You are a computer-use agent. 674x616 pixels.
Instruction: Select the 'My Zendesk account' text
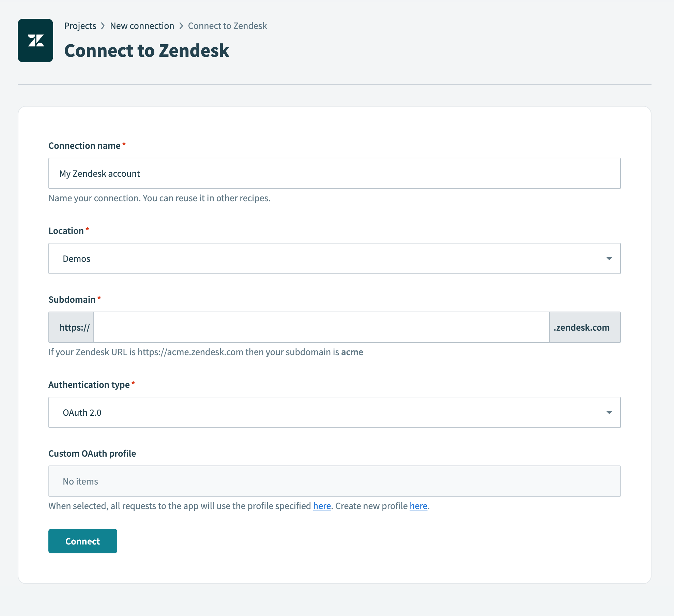99,173
